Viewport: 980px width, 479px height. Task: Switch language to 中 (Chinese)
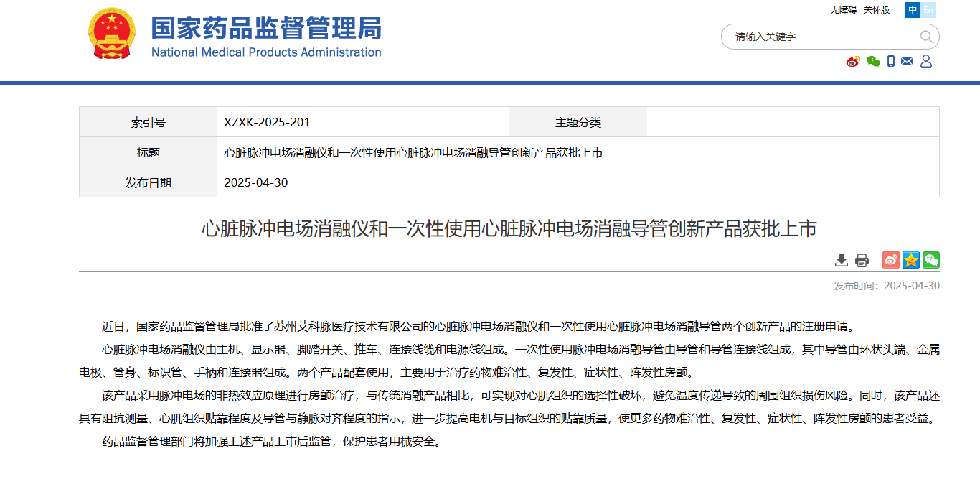(x=913, y=10)
